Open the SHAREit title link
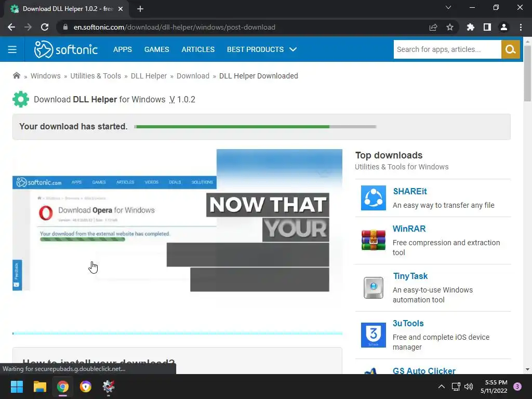This screenshot has width=532, height=399. pos(410,191)
